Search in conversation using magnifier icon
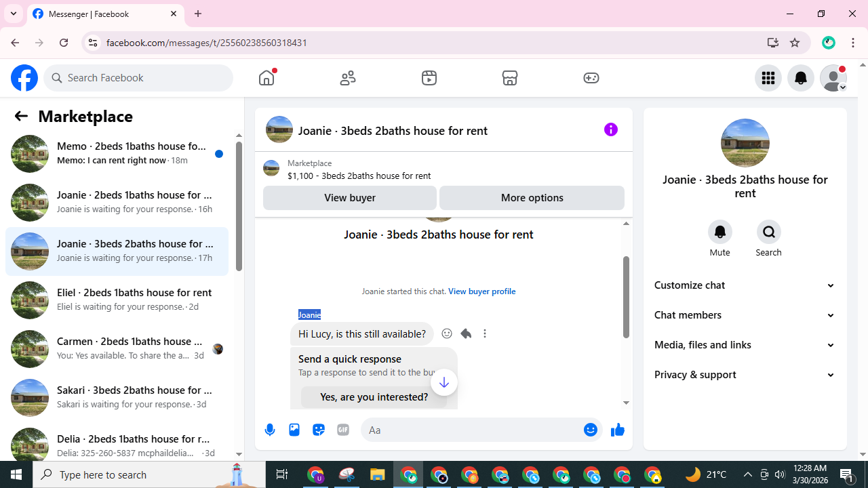868x488 pixels. 769,232
